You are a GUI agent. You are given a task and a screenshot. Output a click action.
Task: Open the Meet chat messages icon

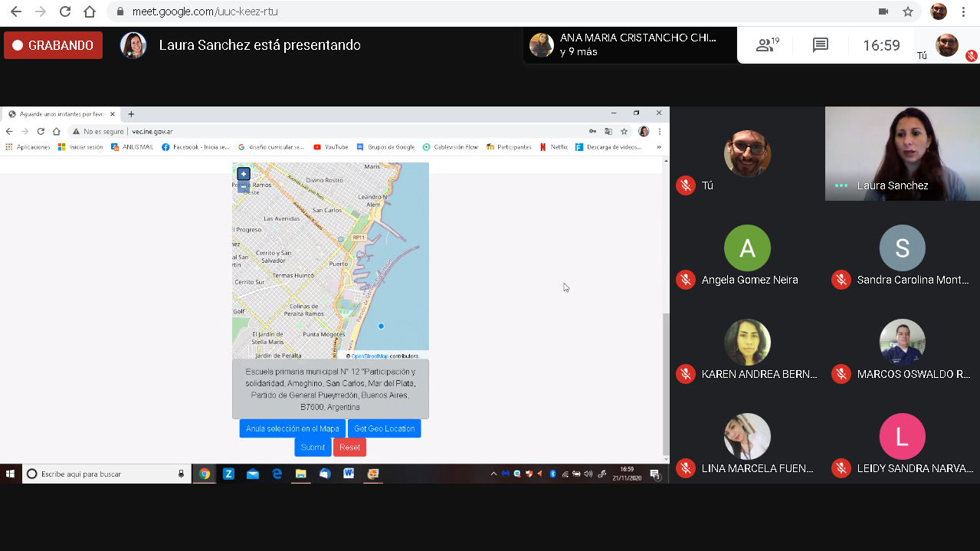(x=821, y=45)
